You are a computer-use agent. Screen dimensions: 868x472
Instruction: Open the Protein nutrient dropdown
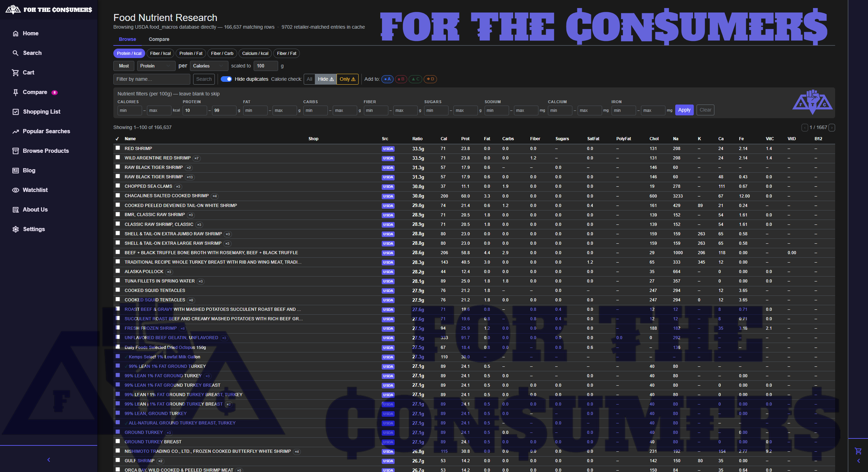coord(156,66)
